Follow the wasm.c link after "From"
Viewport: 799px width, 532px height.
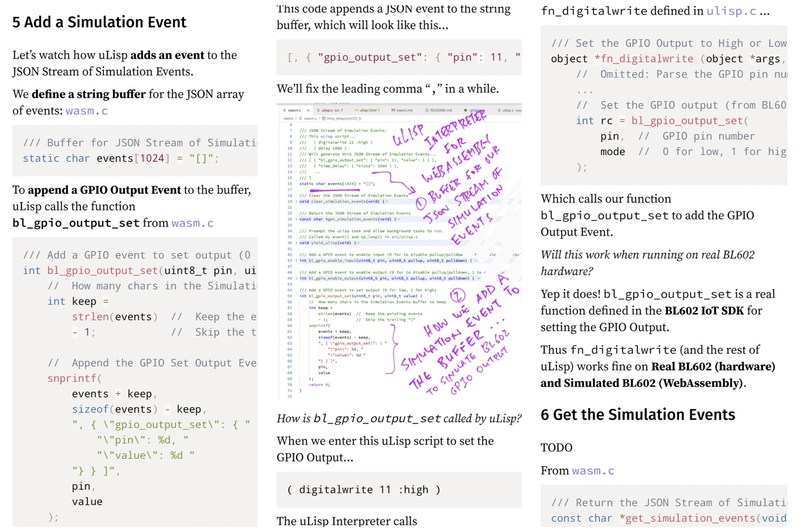pyautogui.click(x=593, y=470)
